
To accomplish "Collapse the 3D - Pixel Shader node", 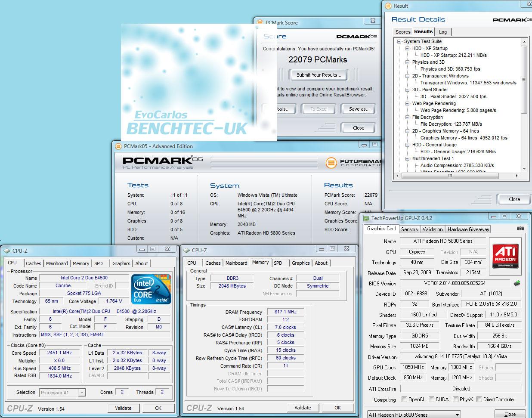I will pos(408,90).
